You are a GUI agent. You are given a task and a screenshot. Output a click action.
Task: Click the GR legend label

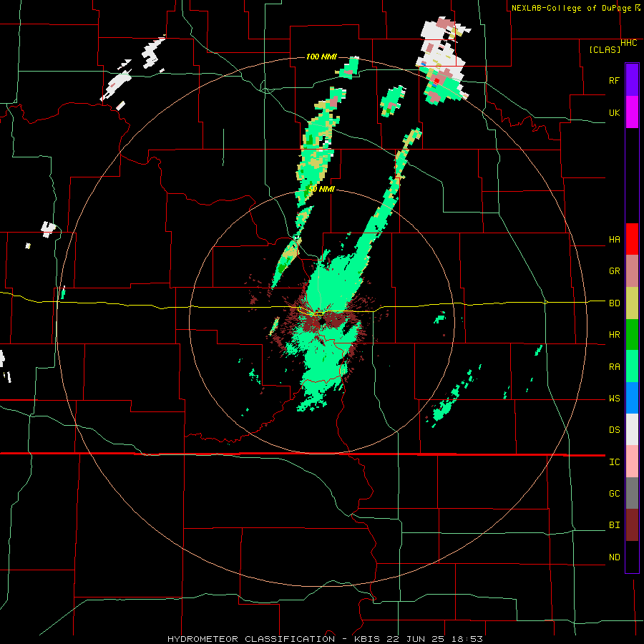tap(615, 271)
